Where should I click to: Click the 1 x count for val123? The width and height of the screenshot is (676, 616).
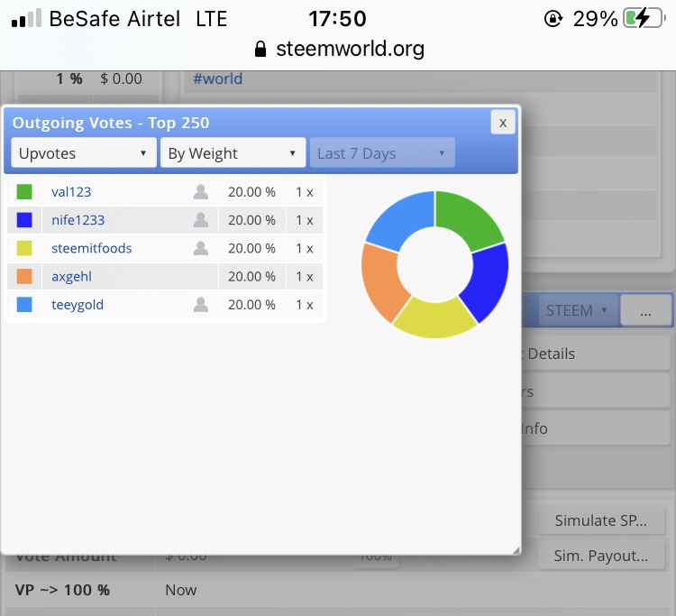click(305, 192)
